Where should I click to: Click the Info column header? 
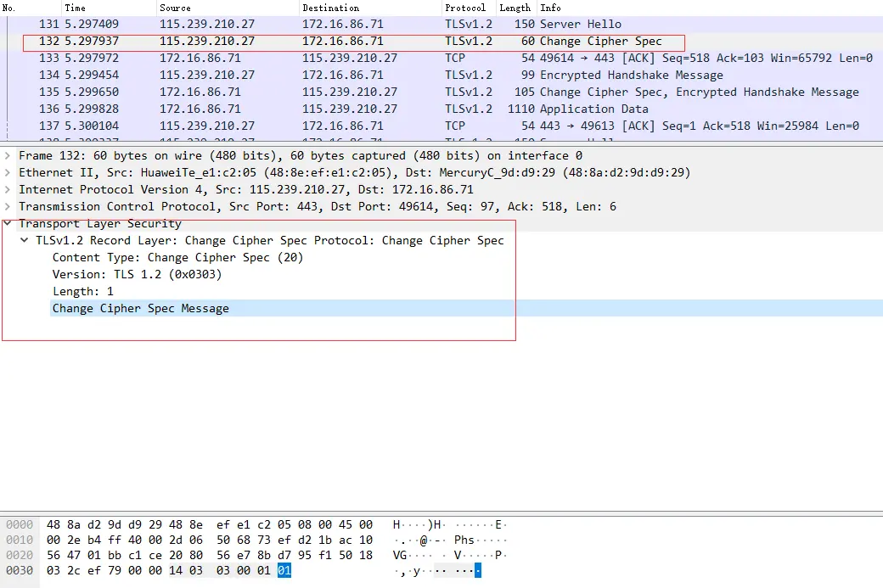[x=710, y=8]
